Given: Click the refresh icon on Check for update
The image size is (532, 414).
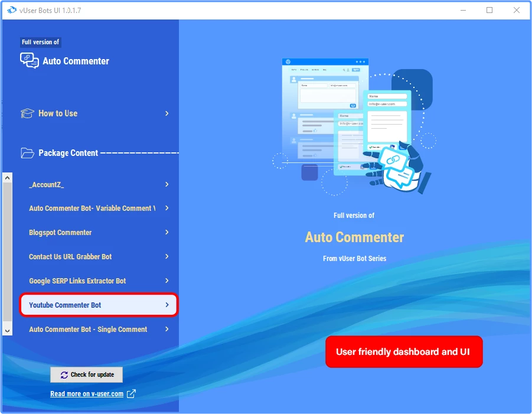Looking at the screenshot, I should coord(64,374).
